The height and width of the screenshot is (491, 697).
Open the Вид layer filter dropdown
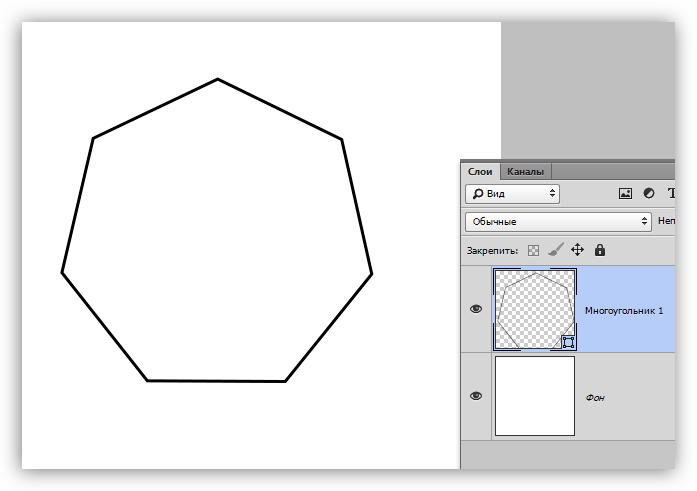pyautogui.click(x=512, y=194)
